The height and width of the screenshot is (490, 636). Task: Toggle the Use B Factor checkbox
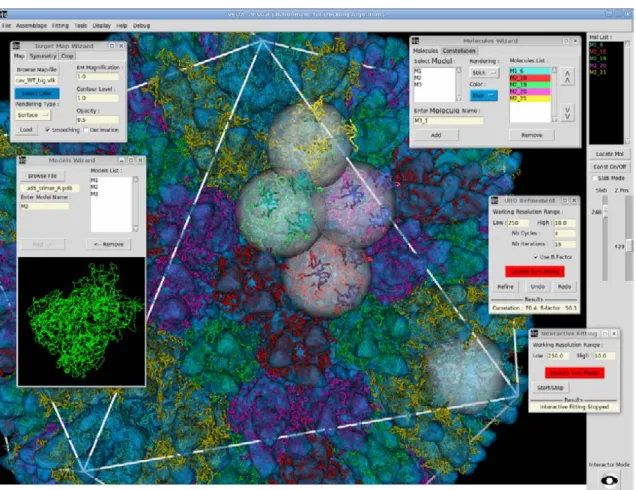point(536,257)
